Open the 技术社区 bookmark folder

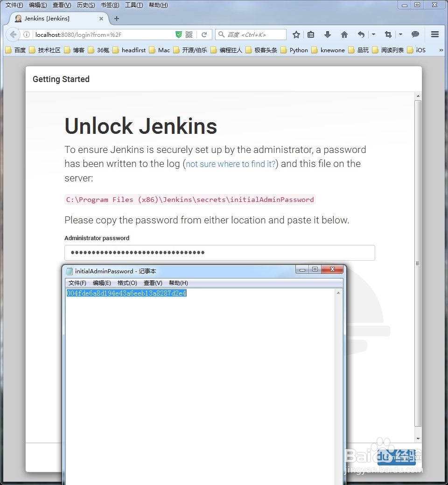pos(45,50)
